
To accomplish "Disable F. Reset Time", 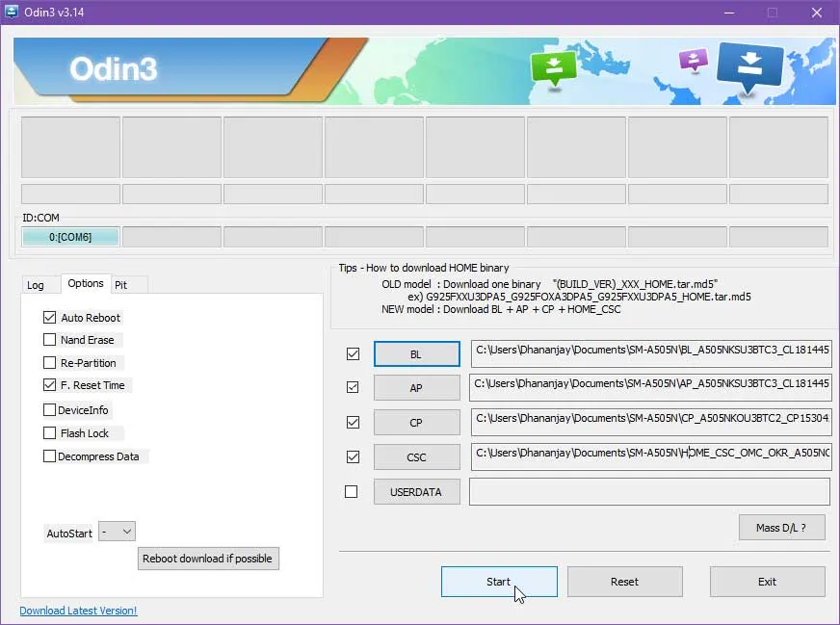I will [x=50, y=384].
